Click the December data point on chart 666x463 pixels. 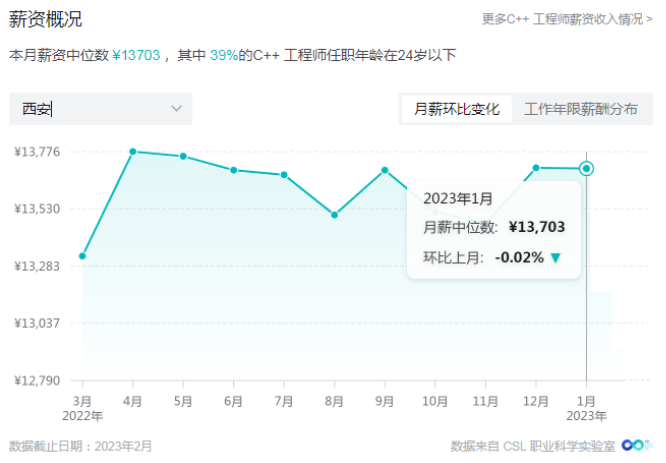click(x=536, y=167)
